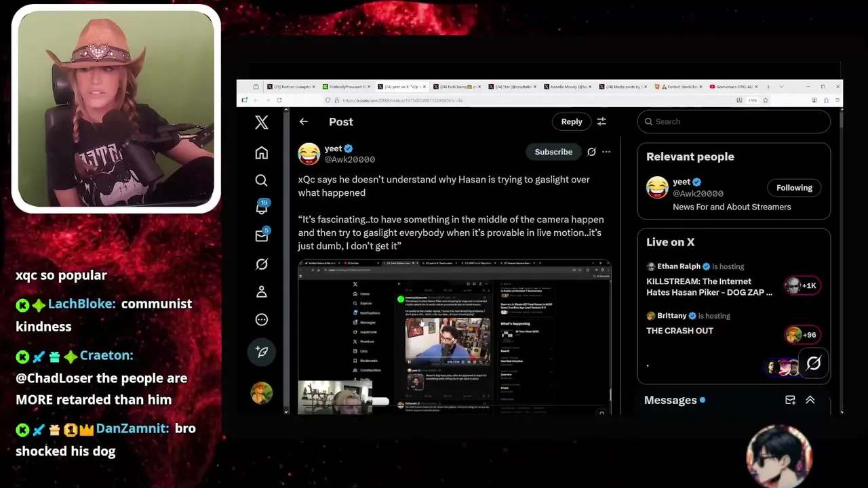This screenshot has height=488, width=868.
Task: Open Home from the X sidebar
Action: [261, 153]
